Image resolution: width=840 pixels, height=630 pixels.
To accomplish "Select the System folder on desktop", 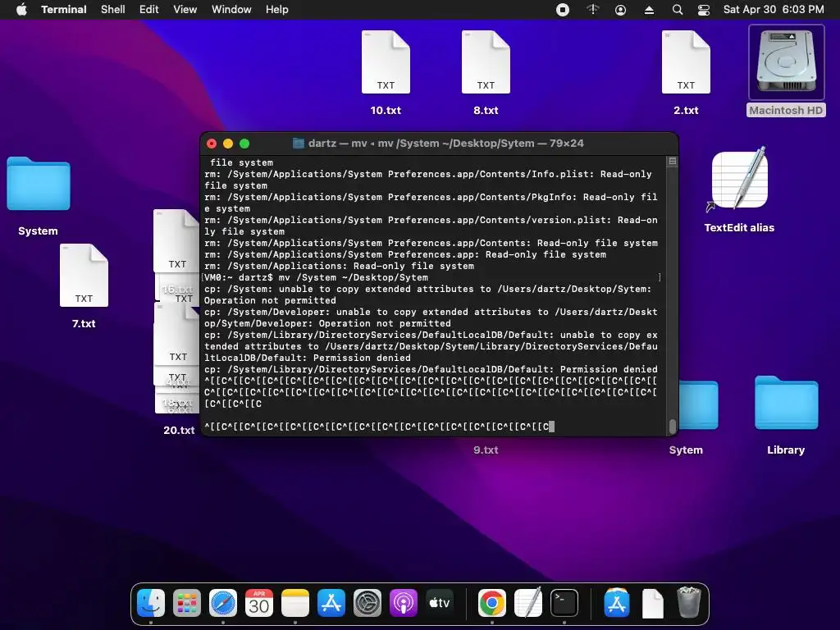I will coord(38,184).
